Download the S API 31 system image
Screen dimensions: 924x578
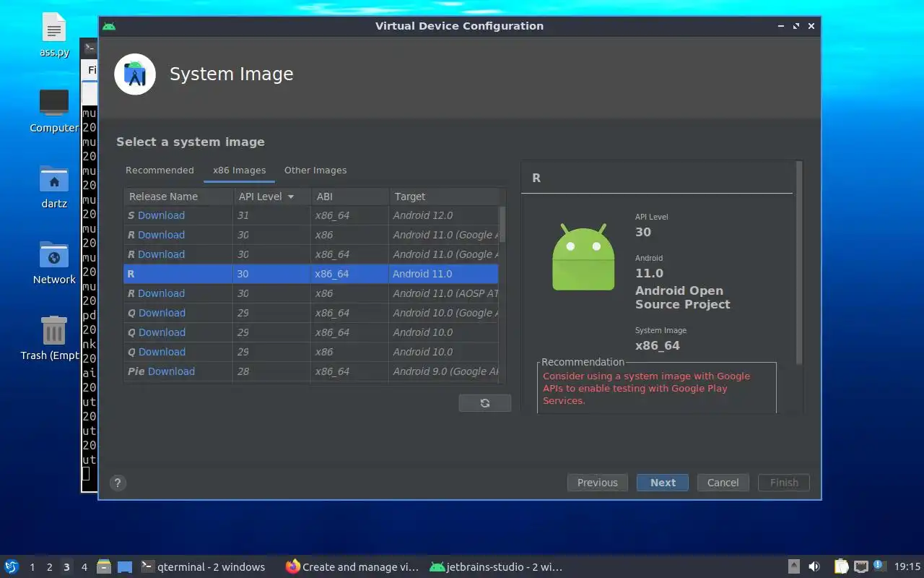[x=161, y=215]
